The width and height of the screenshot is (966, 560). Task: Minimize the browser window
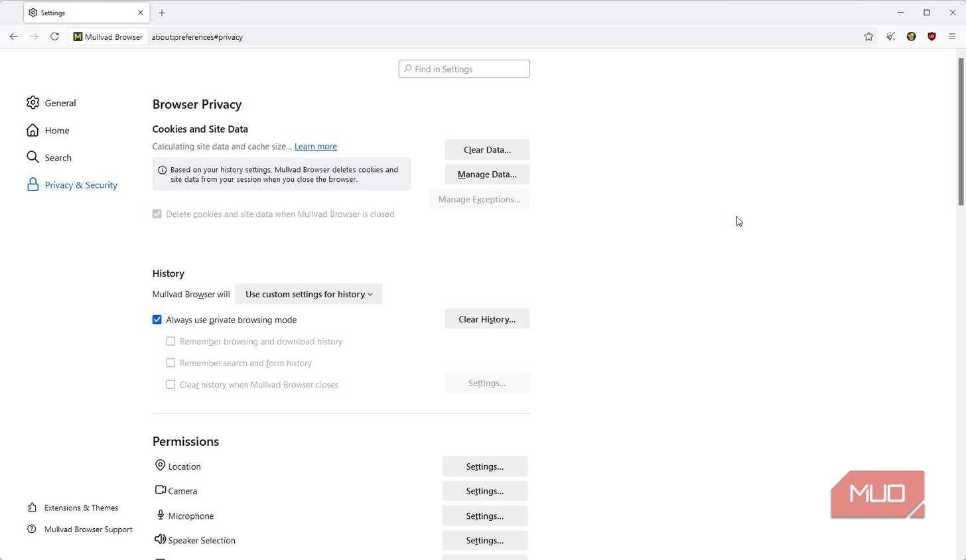(900, 13)
